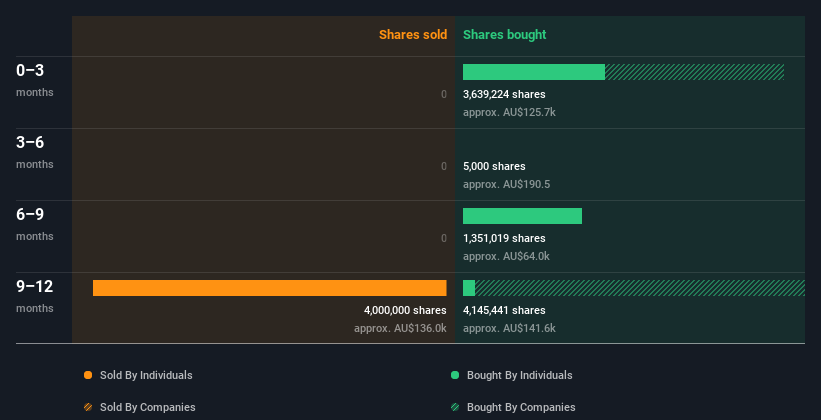Click the striped company bar in 0–3 months
Image resolution: width=821 pixels, height=420 pixels.
click(x=694, y=72)
